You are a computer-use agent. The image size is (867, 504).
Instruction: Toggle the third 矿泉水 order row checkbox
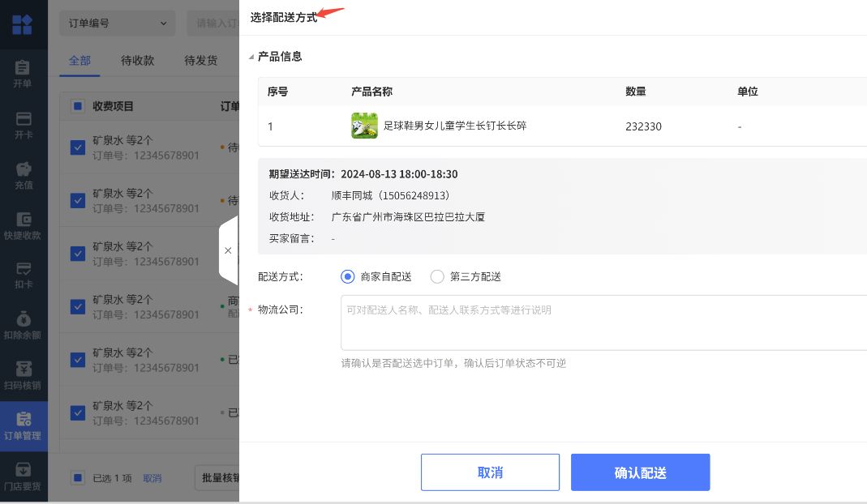click(x=77, y=254)
